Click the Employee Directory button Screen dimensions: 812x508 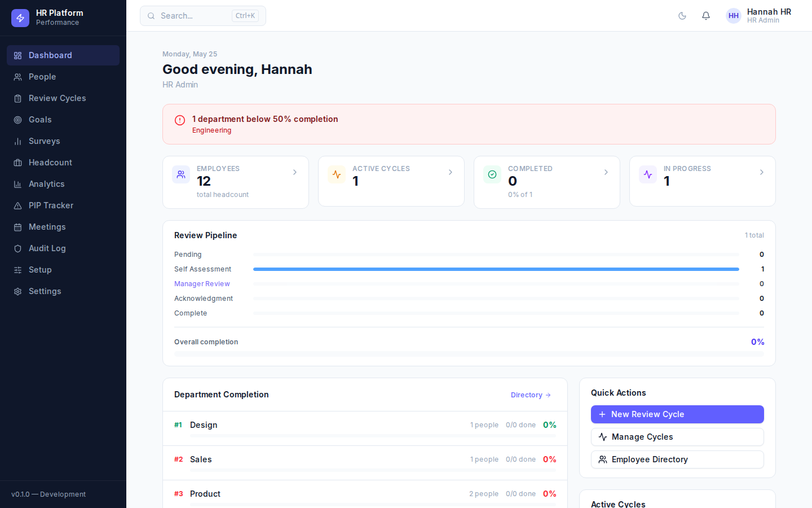pyautogui.click(x=677, y=459)
